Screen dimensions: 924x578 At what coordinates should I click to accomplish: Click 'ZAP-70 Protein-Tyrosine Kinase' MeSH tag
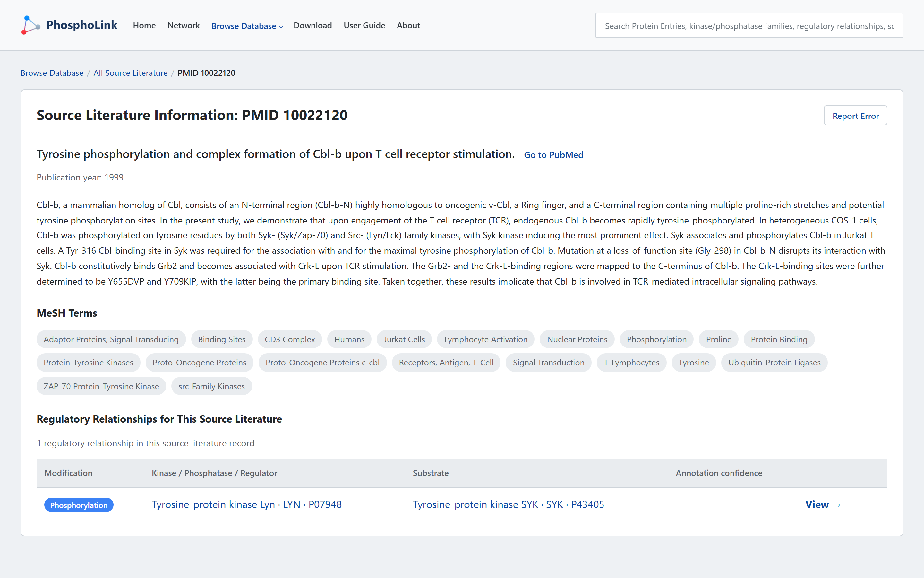tap(101, 386)
